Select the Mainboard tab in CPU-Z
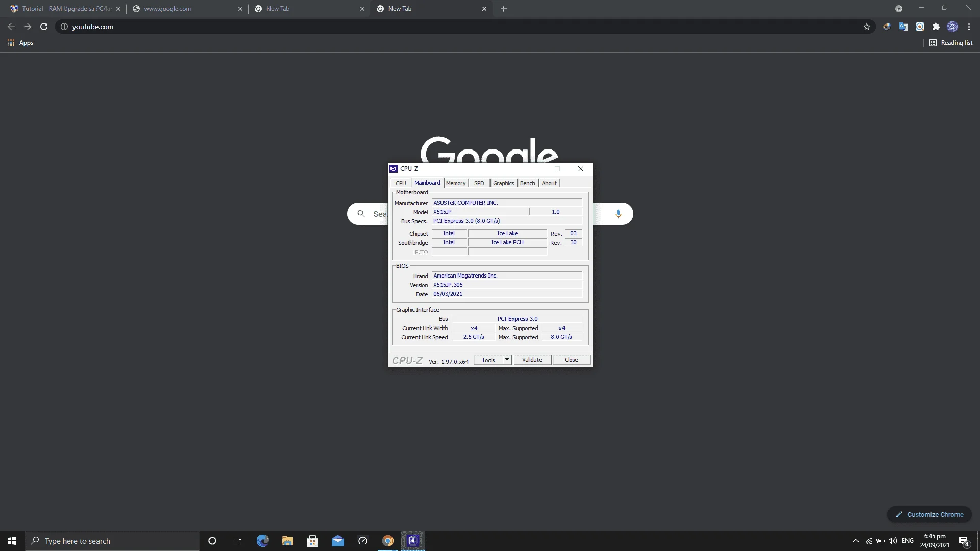This screenshot has width=980, height=551. (427, 183)
